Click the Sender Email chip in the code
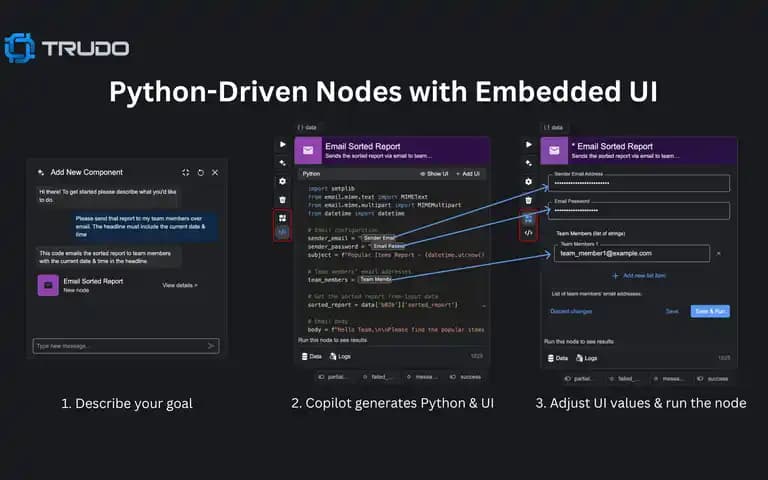Screen dimensions: 768x480 [x=378, y=238]
